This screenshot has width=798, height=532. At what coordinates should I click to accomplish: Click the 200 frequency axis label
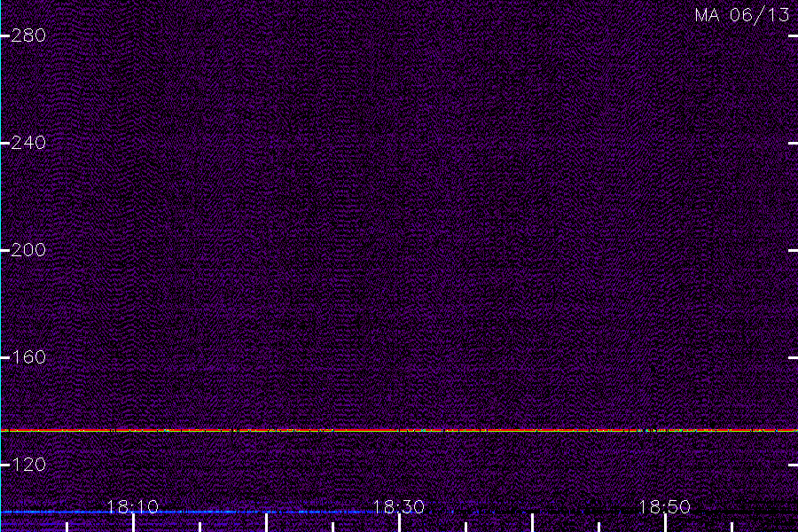click(x=28, y=250)
